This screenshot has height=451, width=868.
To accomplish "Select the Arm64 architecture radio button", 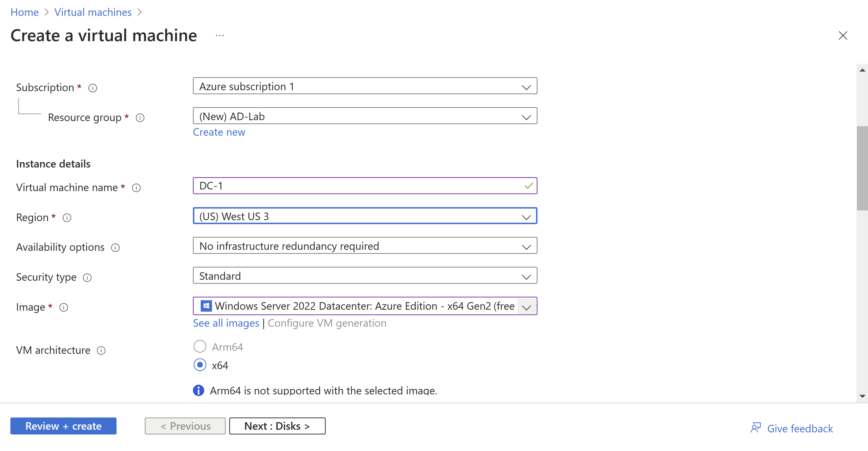I will pyautogui.click(x=200, y=346).
